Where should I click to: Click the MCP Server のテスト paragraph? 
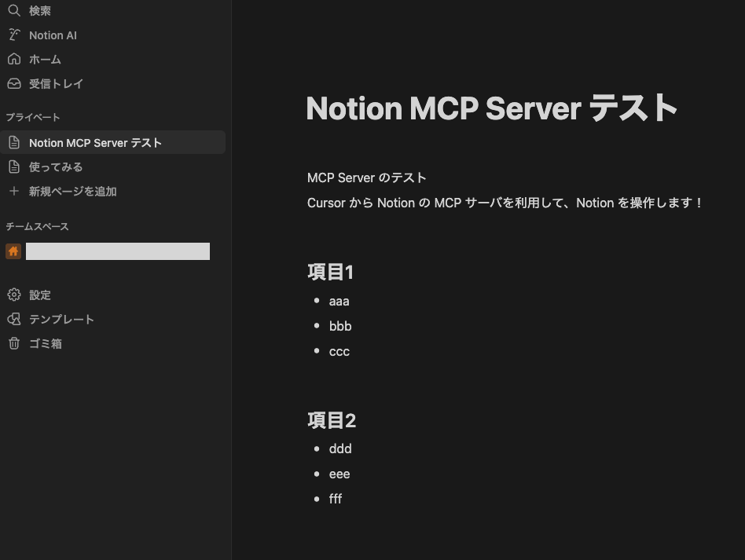(x=366, y=178)
